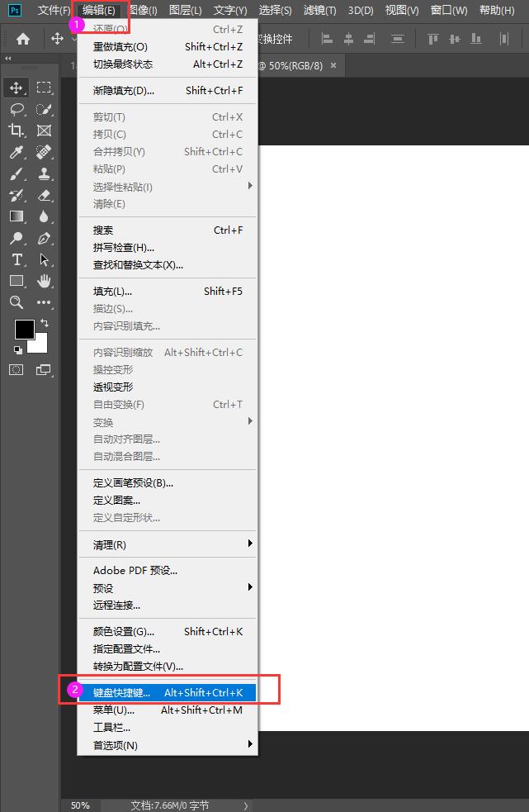Image resolution: width=529 pixels, height=812 pixels.
Task: Choose Adobe PDF 预设... menu entry
Action: coord(167,570)
